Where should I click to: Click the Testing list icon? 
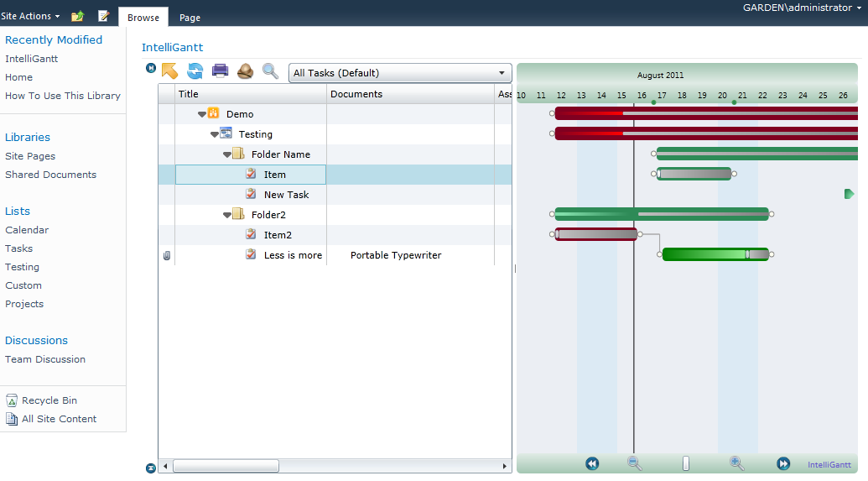point(226,133)
